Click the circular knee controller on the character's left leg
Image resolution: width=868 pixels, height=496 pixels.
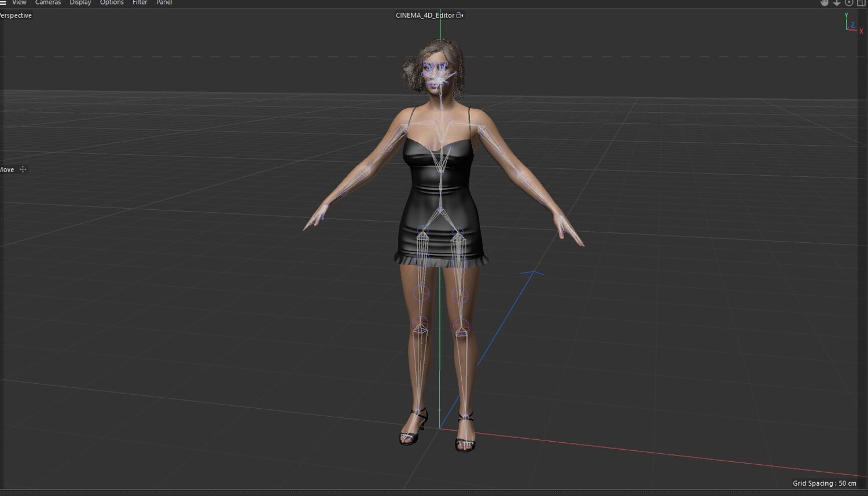461,325
